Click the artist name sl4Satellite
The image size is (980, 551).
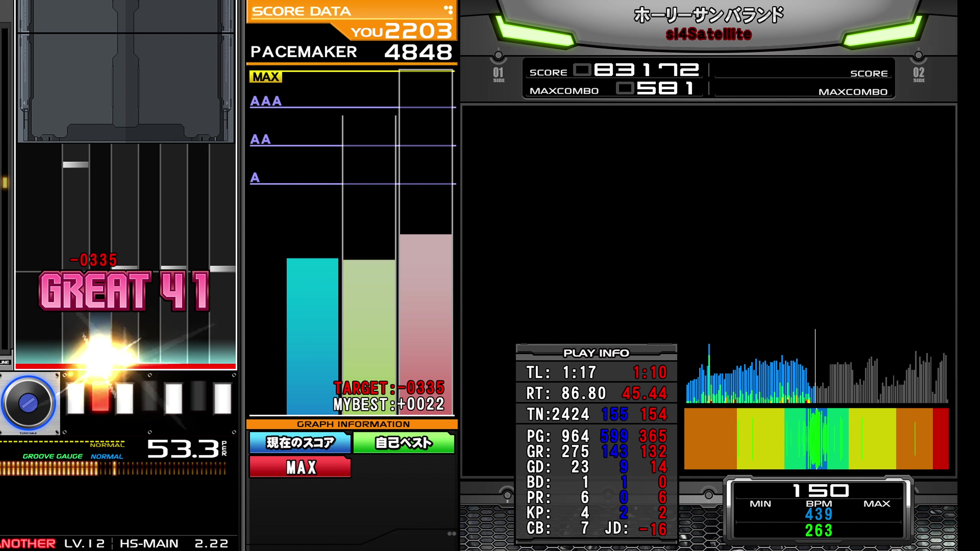point(709,34)
